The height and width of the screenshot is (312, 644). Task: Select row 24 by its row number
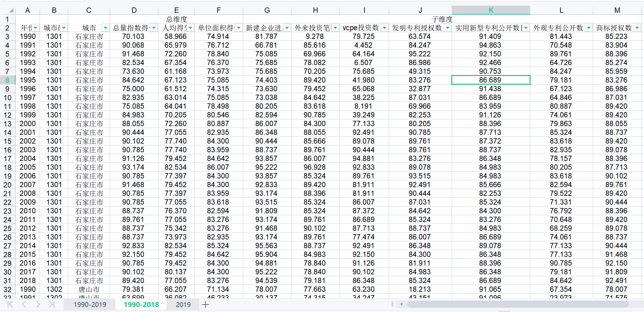(x=7, y=220)
